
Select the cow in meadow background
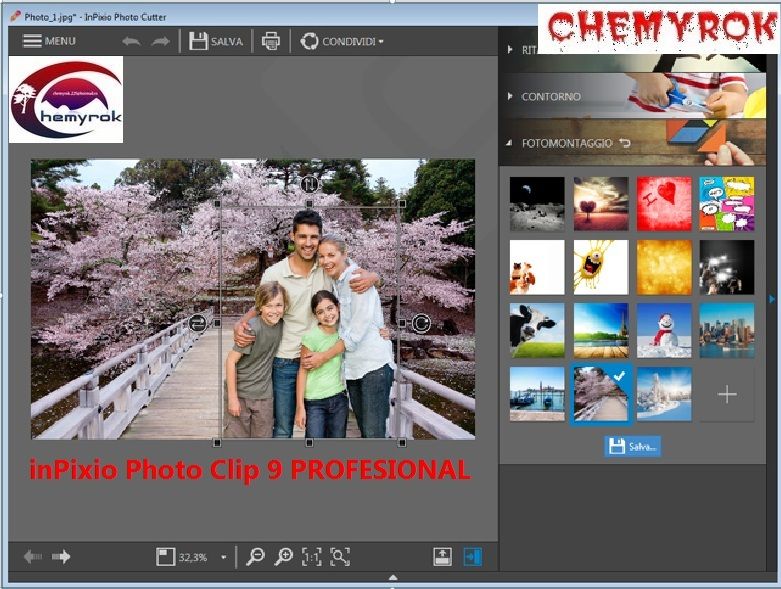(537, 331)
